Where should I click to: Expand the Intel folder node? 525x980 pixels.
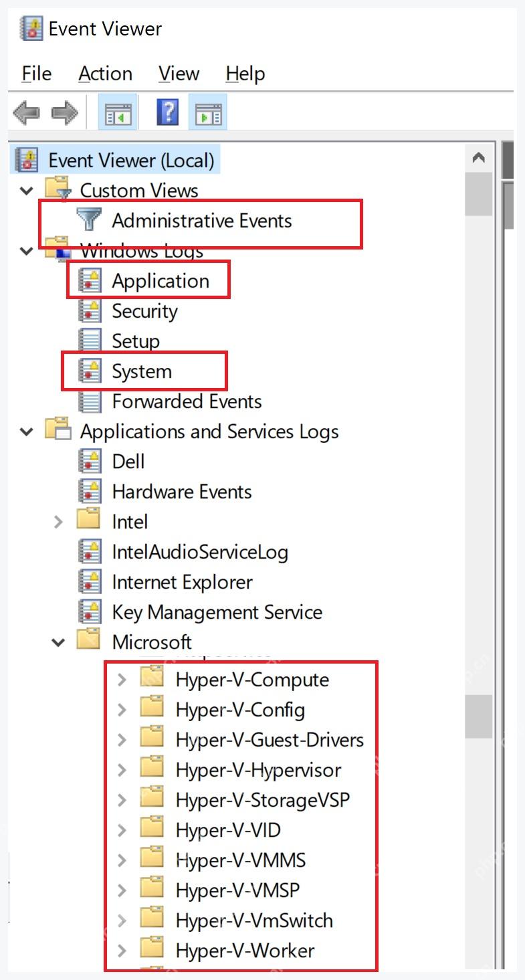[x=58, y=522]
